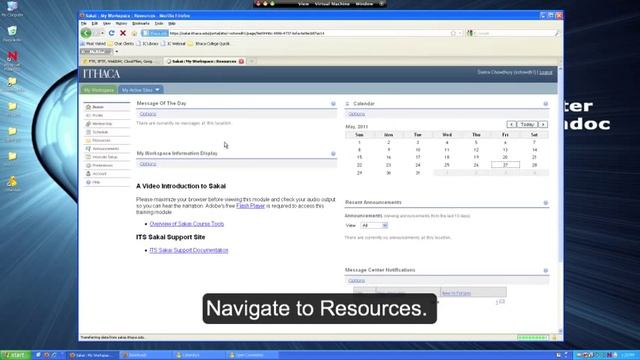The image size is (640, 360).
Task: Open ITS Sakai Support Documentation link
Action: 189,250
